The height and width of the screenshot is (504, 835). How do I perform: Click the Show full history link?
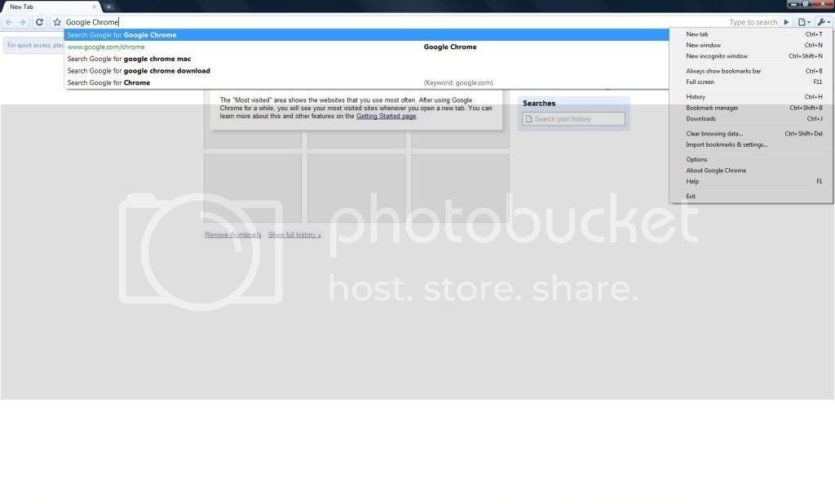pyautogui.click(x=294, y=235)
